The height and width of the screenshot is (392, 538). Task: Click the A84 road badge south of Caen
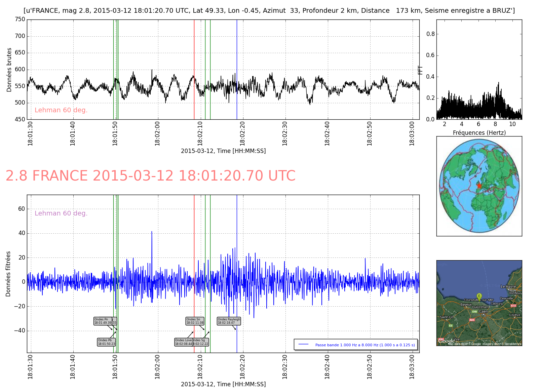tap(472, 320)
